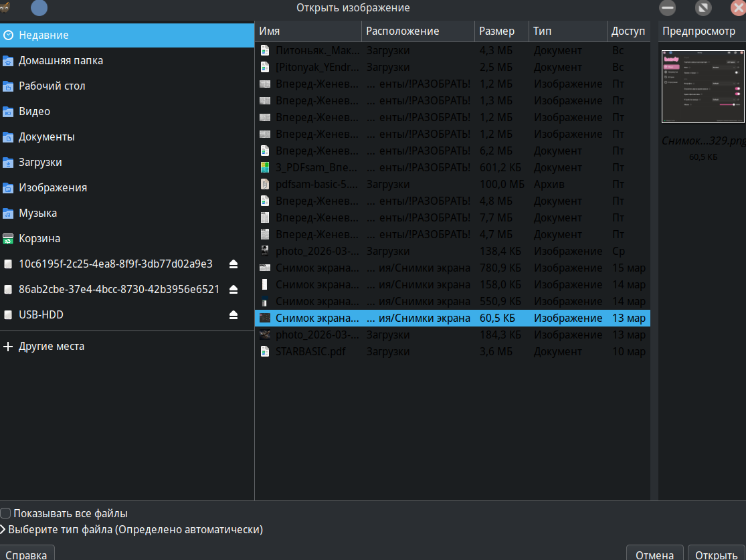Select the 60,5 КБ Снимок экрана row

(x=452, y=318)
